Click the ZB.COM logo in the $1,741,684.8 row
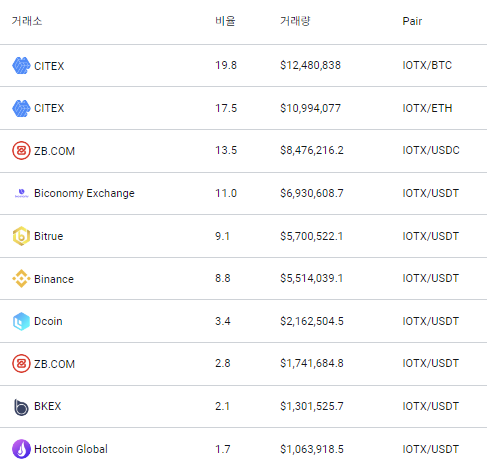This screenshot has height=468, width=487. tap(21, 364)
